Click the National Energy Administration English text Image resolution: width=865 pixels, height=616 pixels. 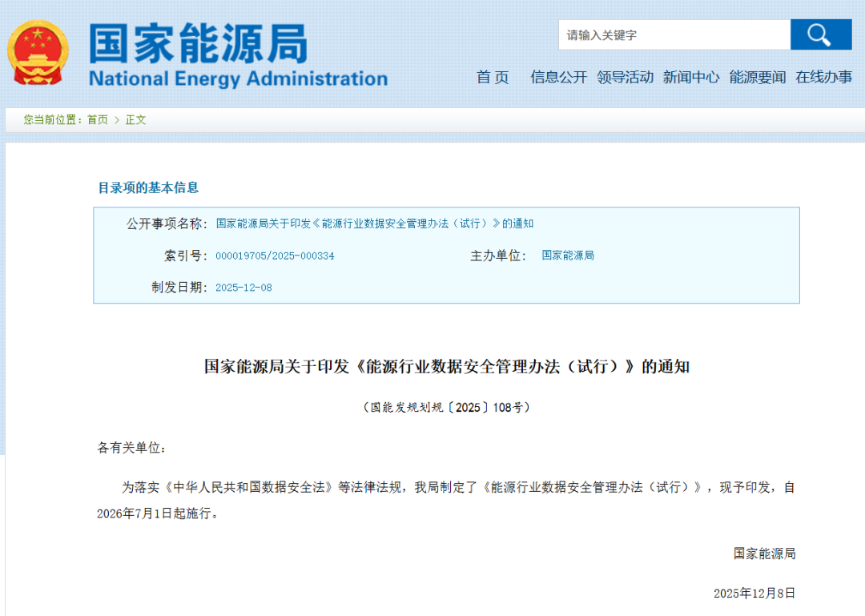pyautogui.click(x=238, y=79)
